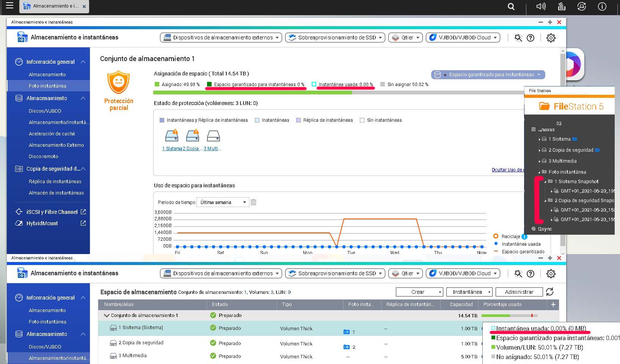Click help question mark in upper window
Image resolution: width=620 pixels, height=364 pixels.
point(531,38)
